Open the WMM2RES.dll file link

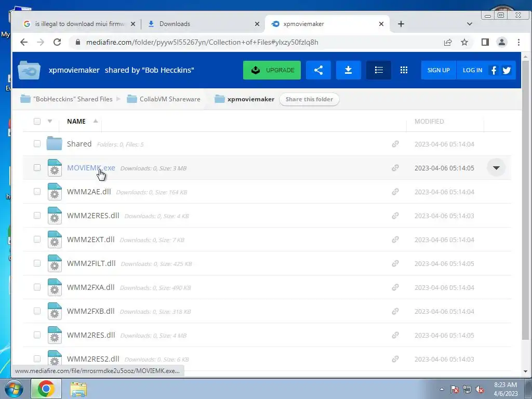click(91, 335)
